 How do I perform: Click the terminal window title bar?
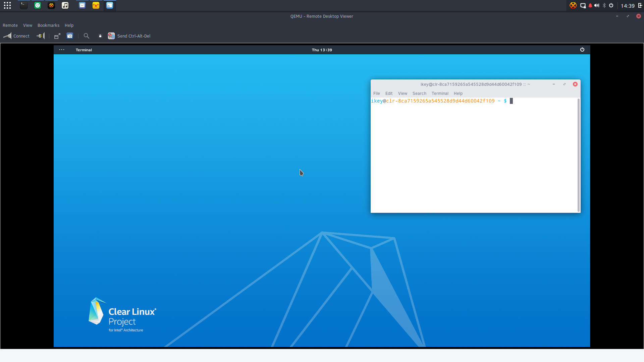click(x=475, y=84)
